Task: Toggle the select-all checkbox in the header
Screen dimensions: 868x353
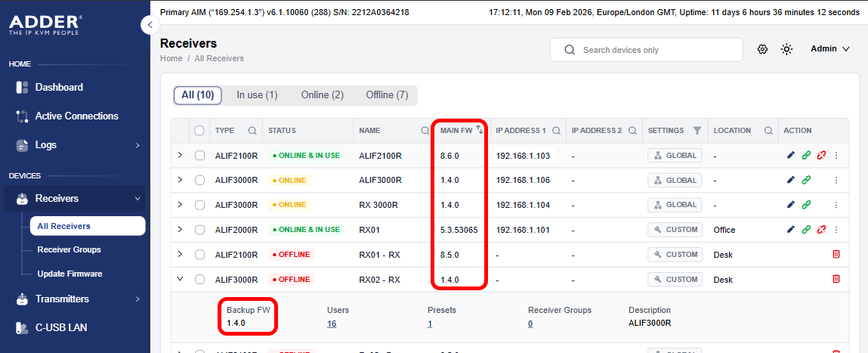Action: coord(200,131)
